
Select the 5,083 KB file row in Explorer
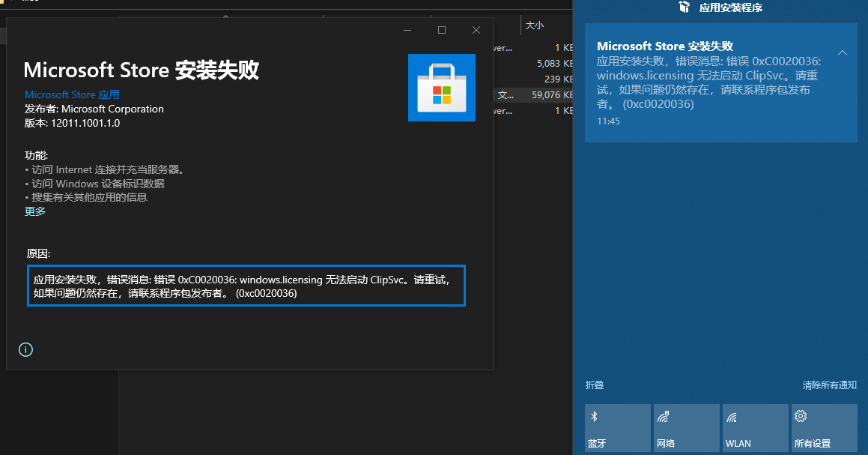[x=533, y=63]
